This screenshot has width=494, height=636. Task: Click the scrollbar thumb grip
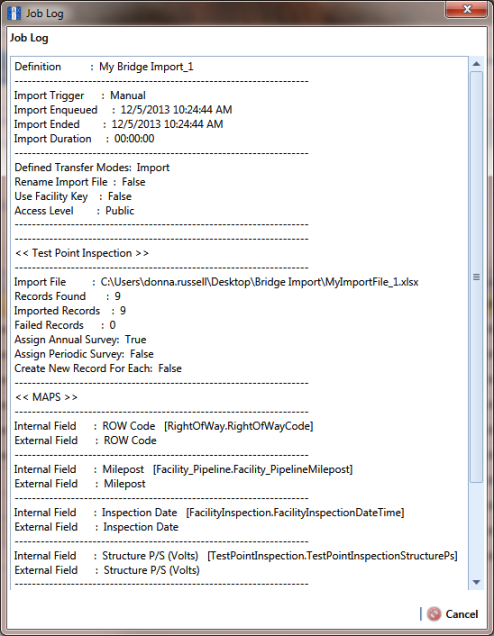[477, 277]
